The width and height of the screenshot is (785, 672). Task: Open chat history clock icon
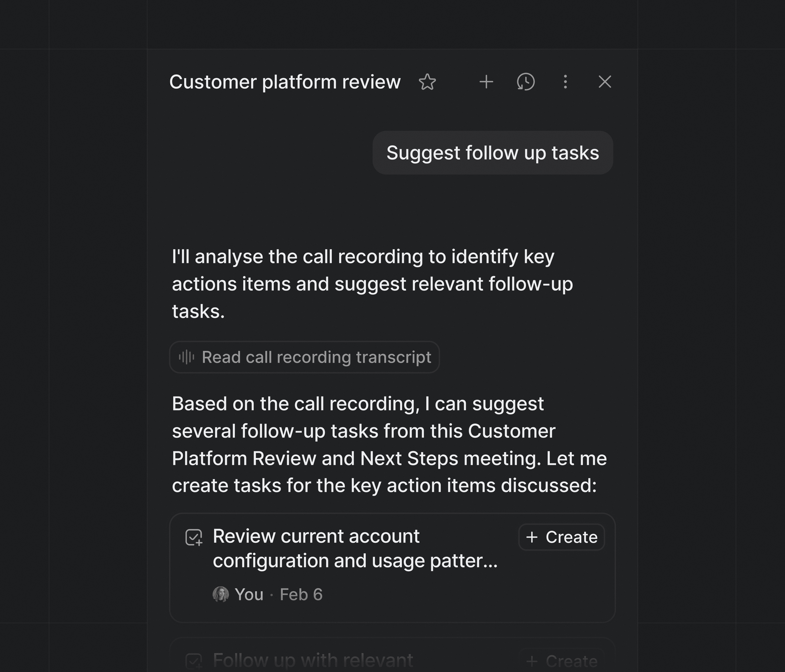(x=526, y=82)
